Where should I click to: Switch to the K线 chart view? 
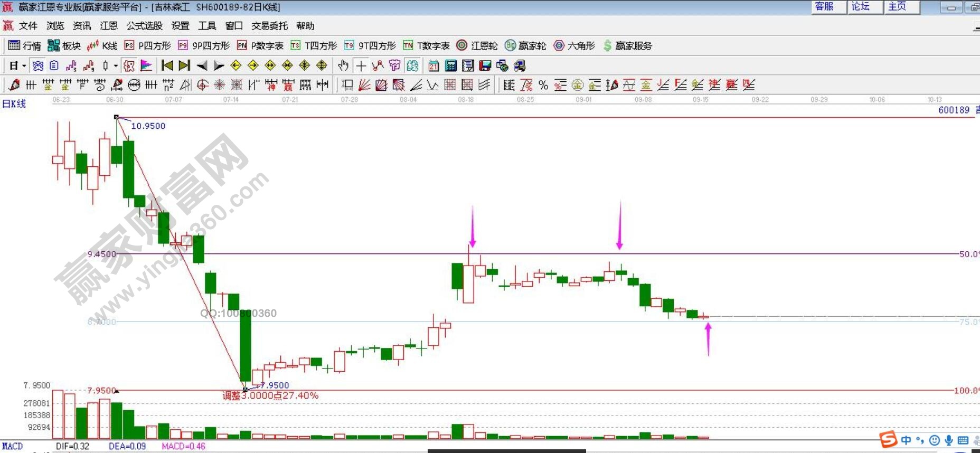[x=102, y=46]
